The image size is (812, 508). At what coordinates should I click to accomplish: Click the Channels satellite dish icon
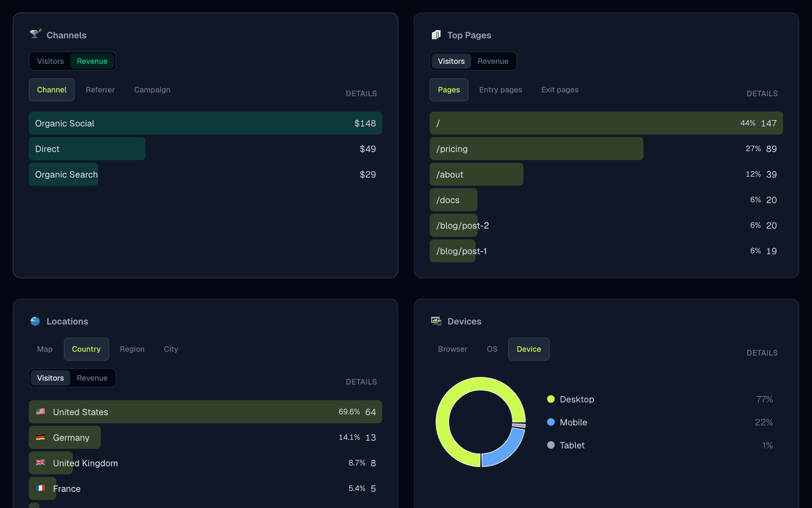point(35,34)
